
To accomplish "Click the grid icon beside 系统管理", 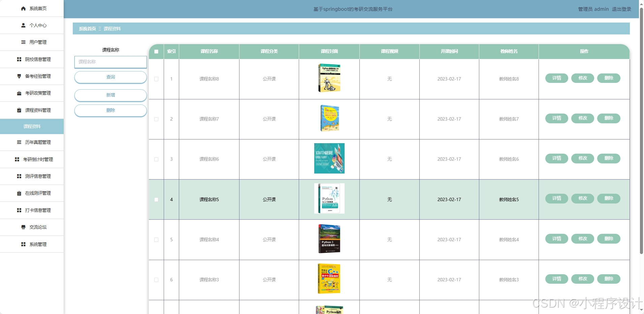I will click(23, 244).
